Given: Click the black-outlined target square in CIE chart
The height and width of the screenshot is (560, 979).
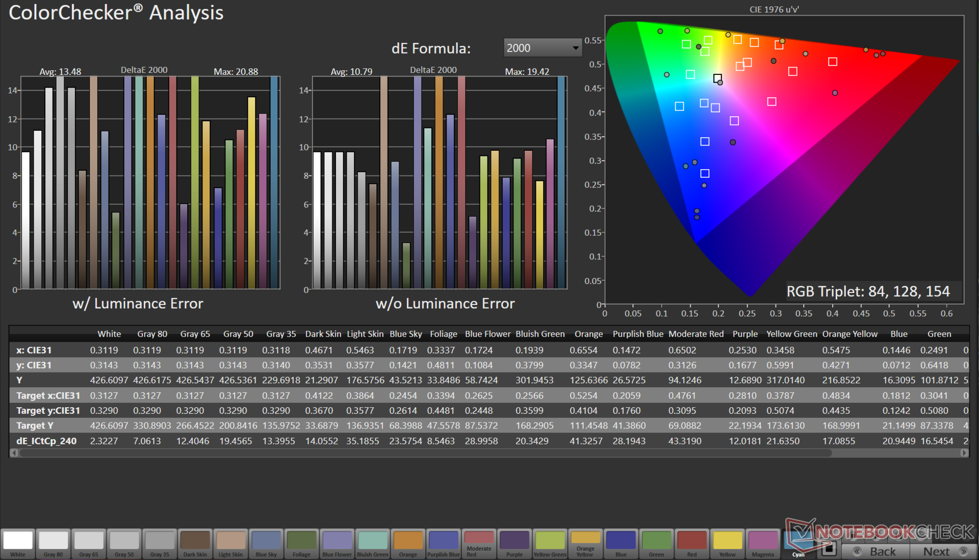Looking at the screenshot, I should tap(717, 78).
